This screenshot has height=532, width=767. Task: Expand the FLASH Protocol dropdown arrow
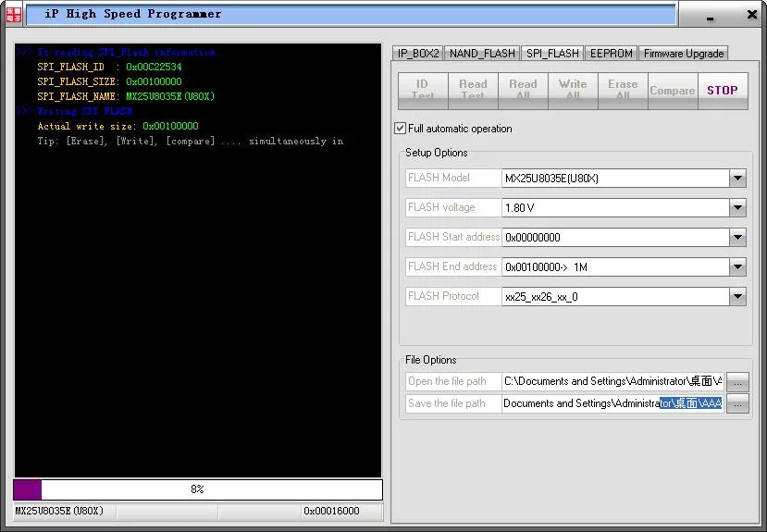tap(737, 296)
